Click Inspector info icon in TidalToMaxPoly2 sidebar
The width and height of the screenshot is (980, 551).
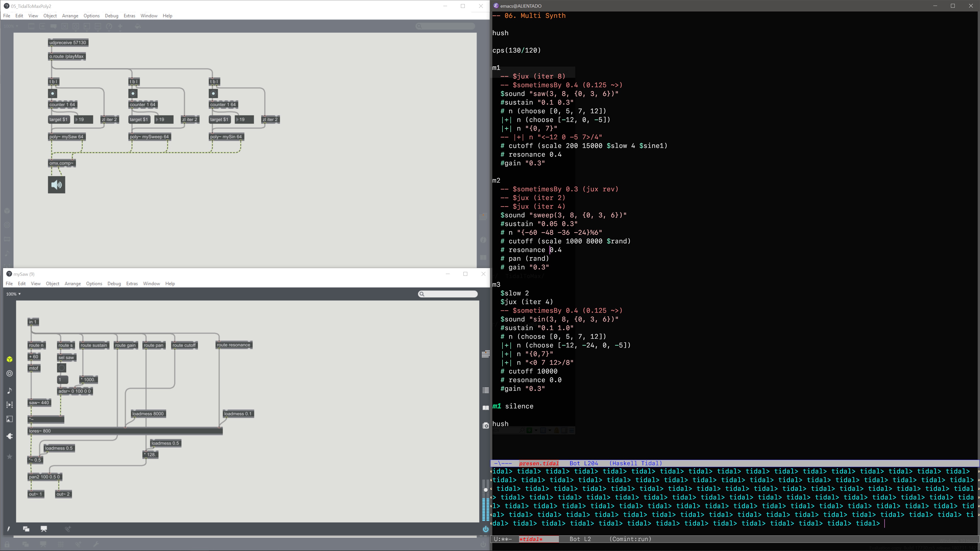(483, 240)
